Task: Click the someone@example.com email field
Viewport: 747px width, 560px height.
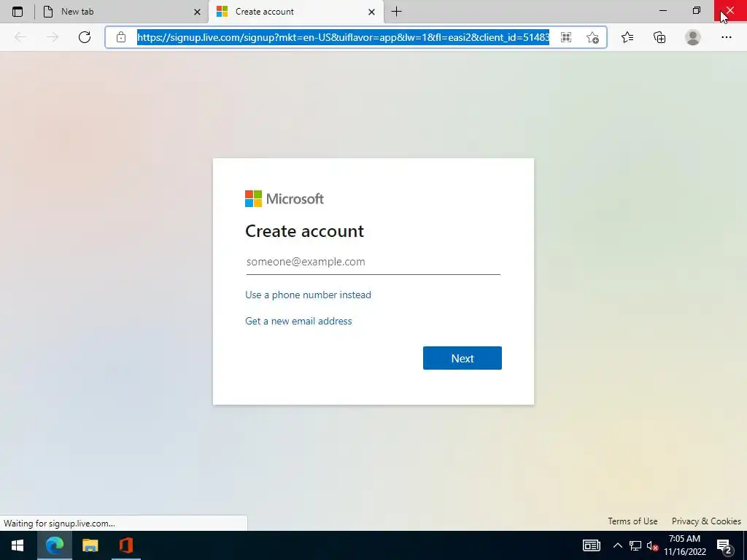Action: coord(373,262)
